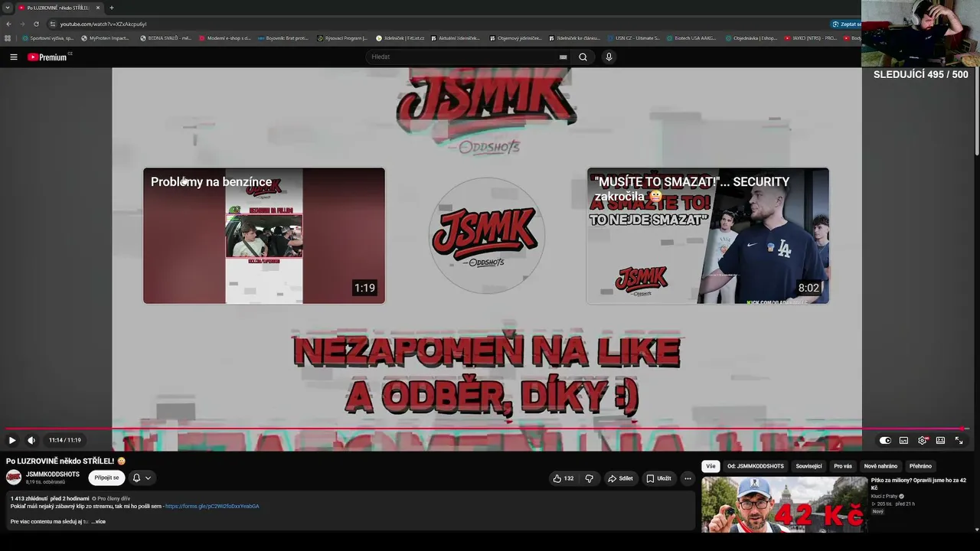The width and height of the screenshot is (980, 551).
Task: Expand notification bell dropdown
Action: pos(142,478)
